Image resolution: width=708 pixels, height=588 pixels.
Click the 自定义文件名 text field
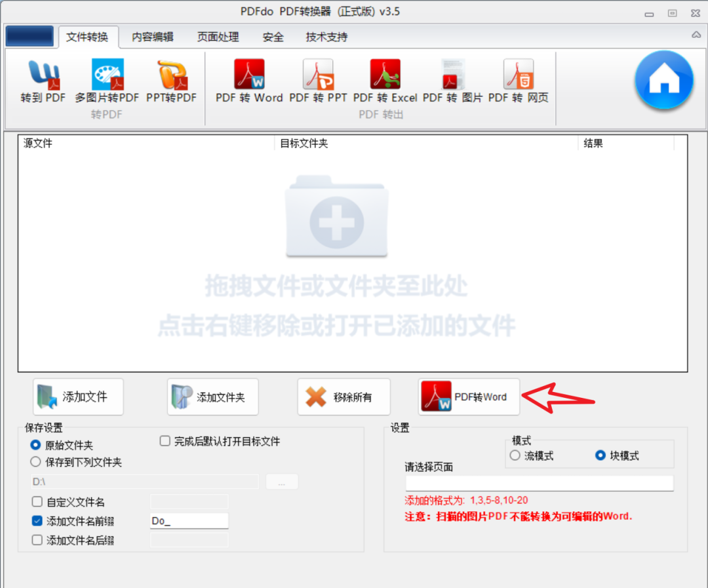click(x=189, y=501)
